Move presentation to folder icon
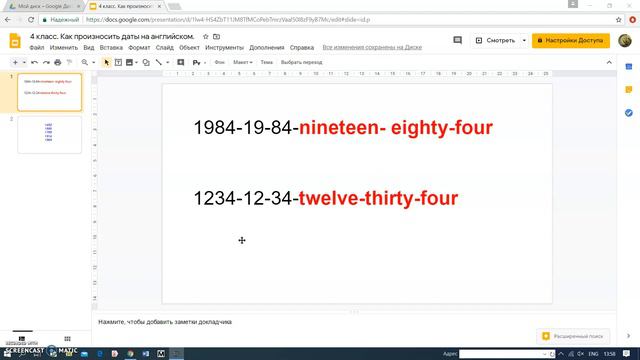 (217, 37)
